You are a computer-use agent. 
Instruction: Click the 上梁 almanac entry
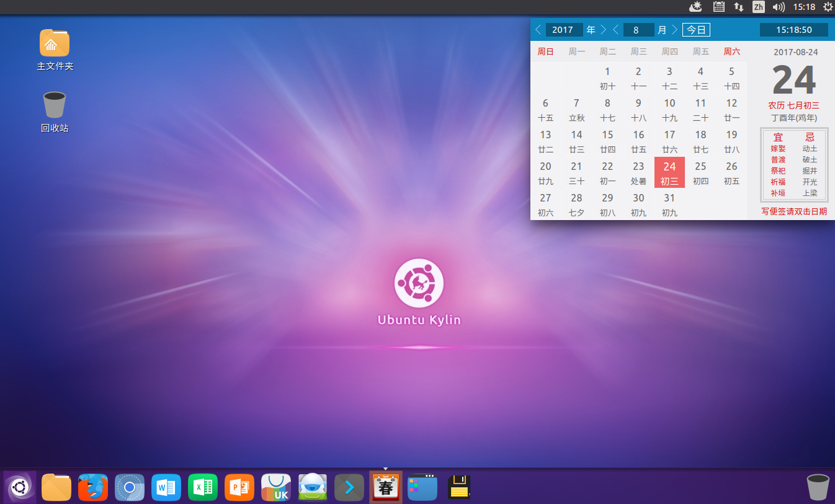pyautogui.click(x=810, y=193)
